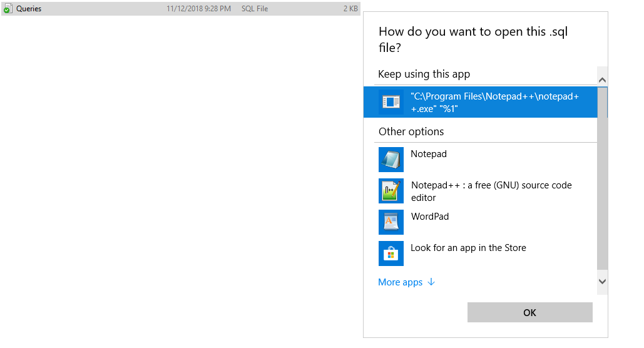The height and width of the screenshot is (348, 644).
Task: Click the Notepad++ source code editor icon
Action: (x=391, y=191)
